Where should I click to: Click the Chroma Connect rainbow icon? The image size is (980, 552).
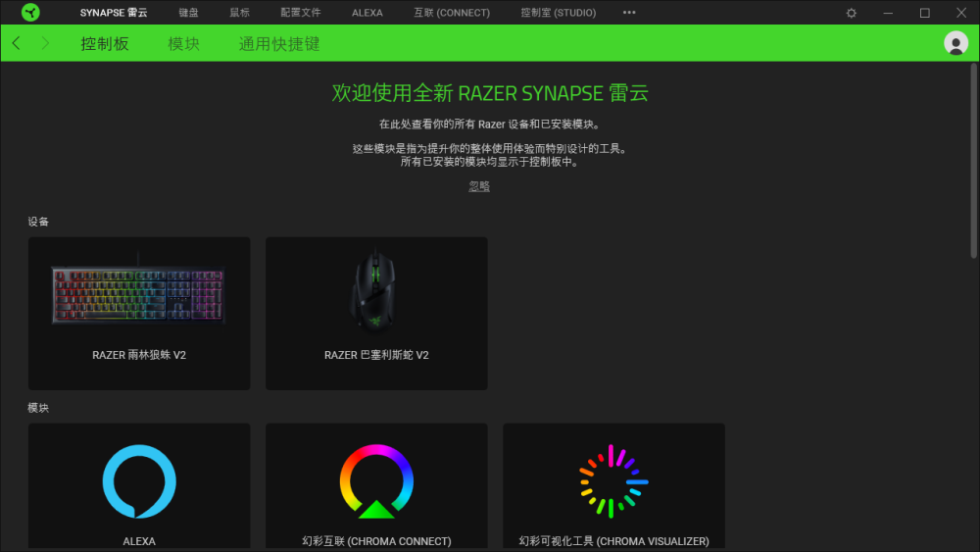pyautogui.click(x=376, y=480)
